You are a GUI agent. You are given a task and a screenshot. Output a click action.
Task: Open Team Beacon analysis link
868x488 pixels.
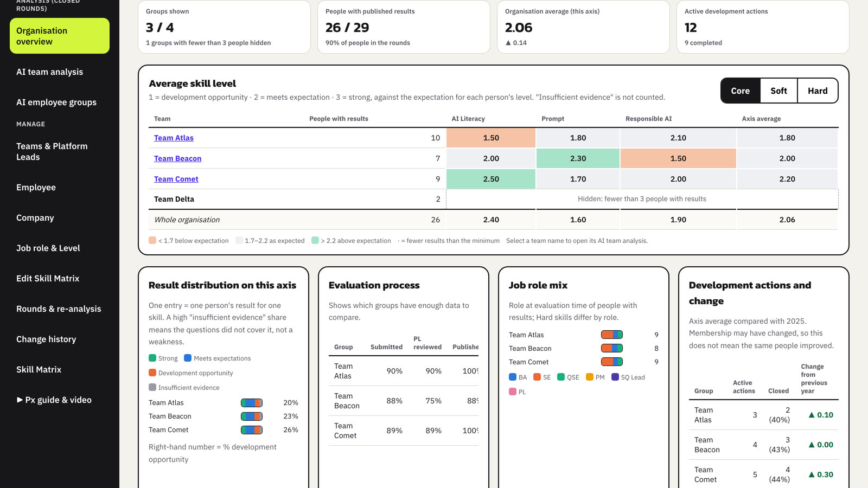coord(177,158)
